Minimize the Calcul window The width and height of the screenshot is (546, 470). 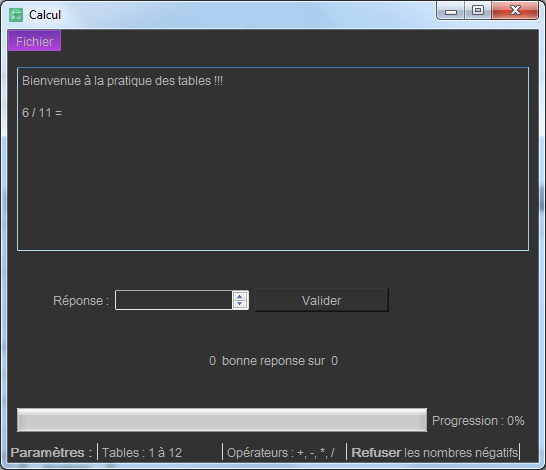[x=451, y=11]
